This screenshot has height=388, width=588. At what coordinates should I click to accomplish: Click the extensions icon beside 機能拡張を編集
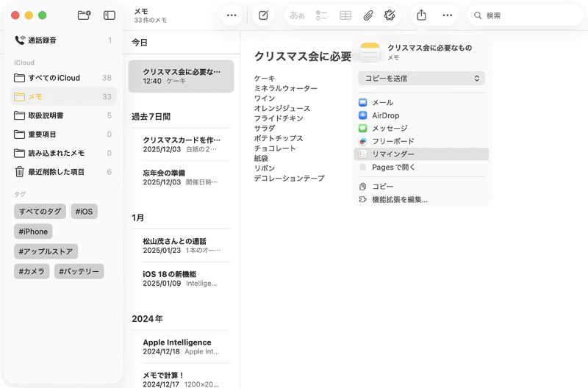362,199
